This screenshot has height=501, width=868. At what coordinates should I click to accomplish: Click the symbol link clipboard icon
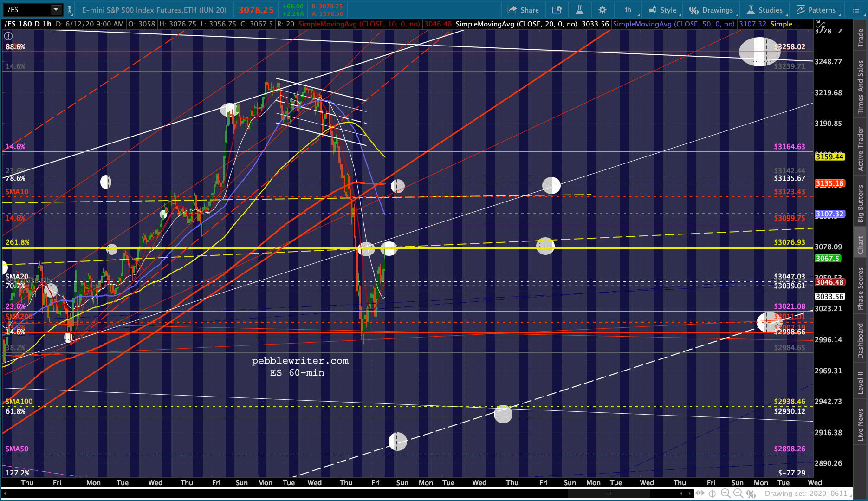pyautogui.click(x=70, y=10)
